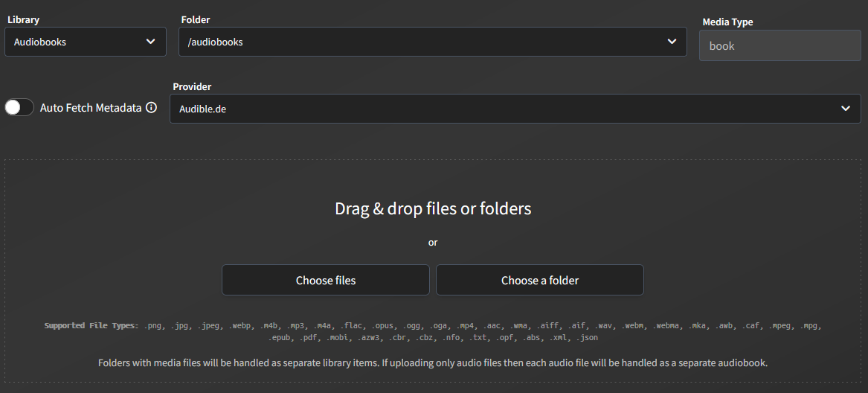Screen dimensions: 868x393
Task: Click the Folder field label
Action: pyautogui.click(x=196, y=19)
